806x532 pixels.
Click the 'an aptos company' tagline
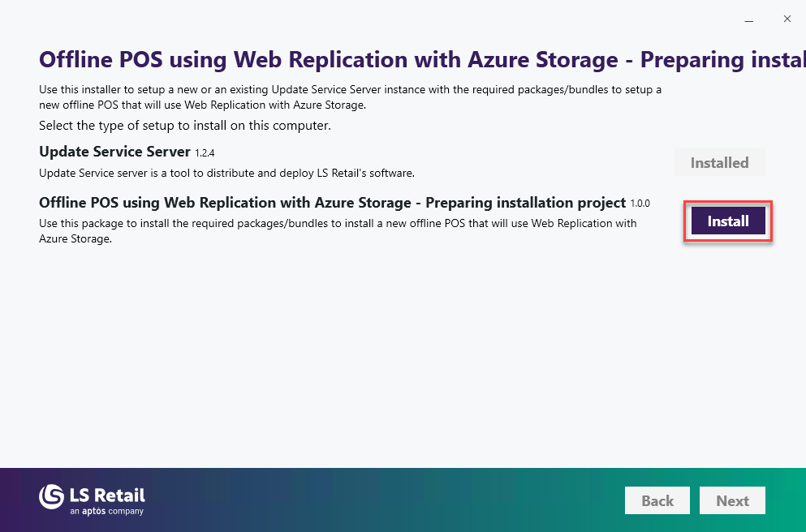pyautogui.click(x=106, y=512)
